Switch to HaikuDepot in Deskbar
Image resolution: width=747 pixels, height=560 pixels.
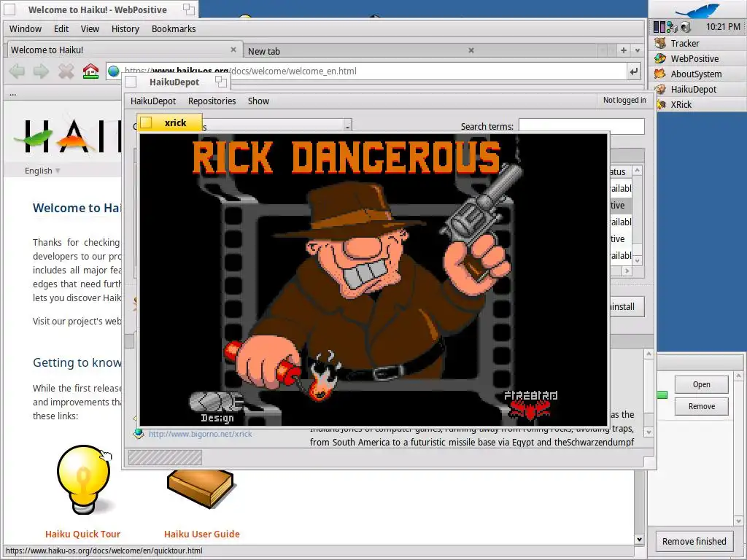tap(697, 89)
